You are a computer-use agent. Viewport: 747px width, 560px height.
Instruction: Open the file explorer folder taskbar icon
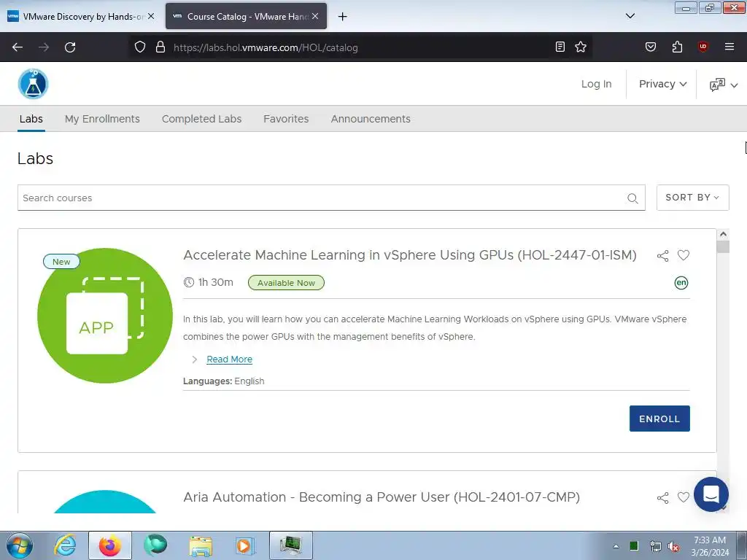click(201, 545)
